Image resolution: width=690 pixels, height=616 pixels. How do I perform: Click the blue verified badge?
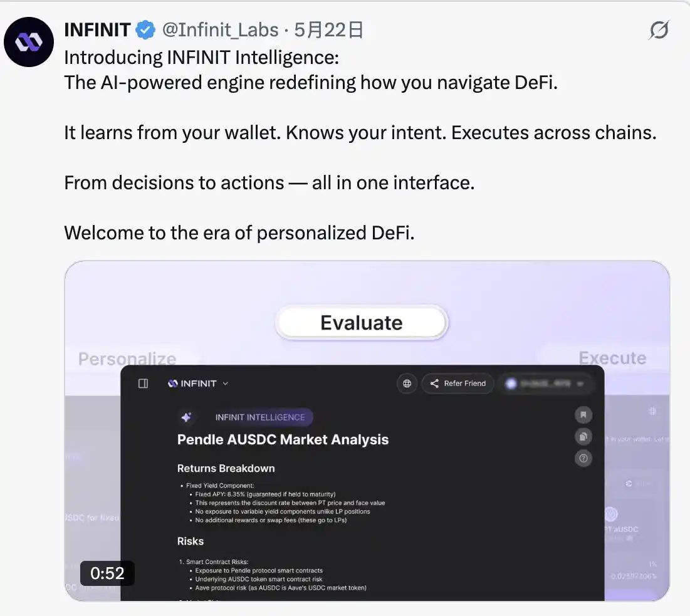[x=145, y=30]
